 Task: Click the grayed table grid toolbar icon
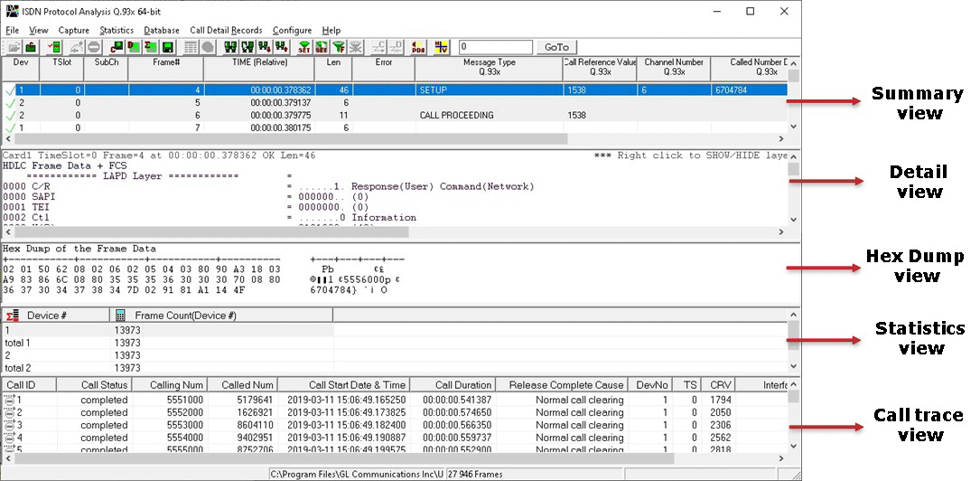tap(191, 48)
